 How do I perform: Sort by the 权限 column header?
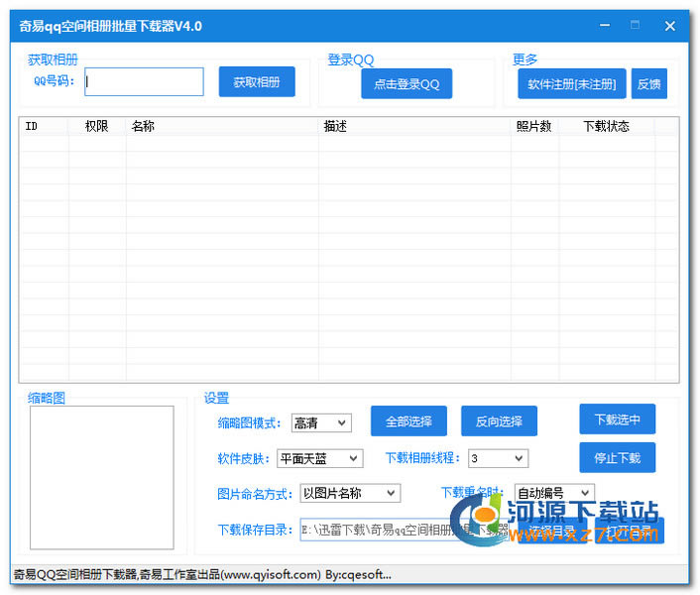pyautogui.click(x=97, y=126)
